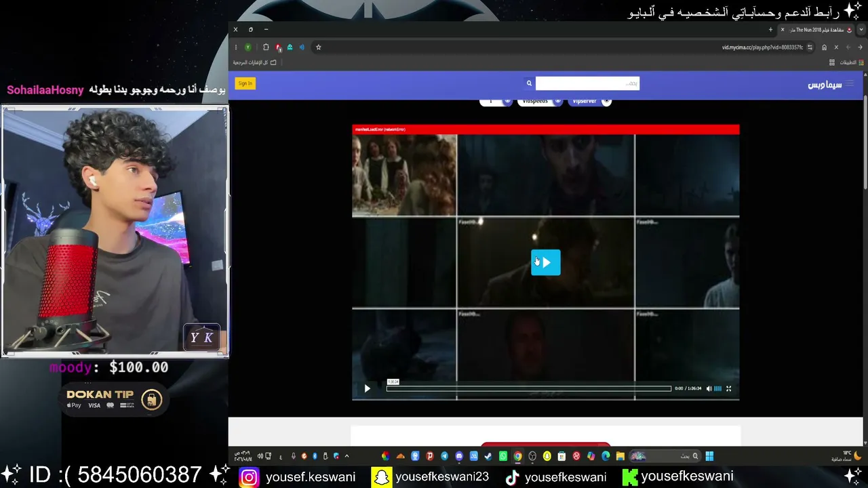Click the red extension icon with a badge
868x488 pixels.
[x=278, y=47]
